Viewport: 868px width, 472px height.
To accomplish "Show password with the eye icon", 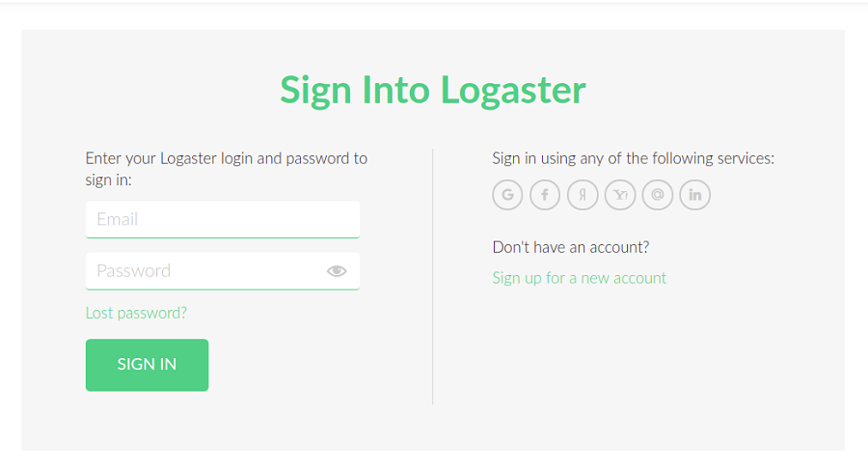I will tap(337, 271).
